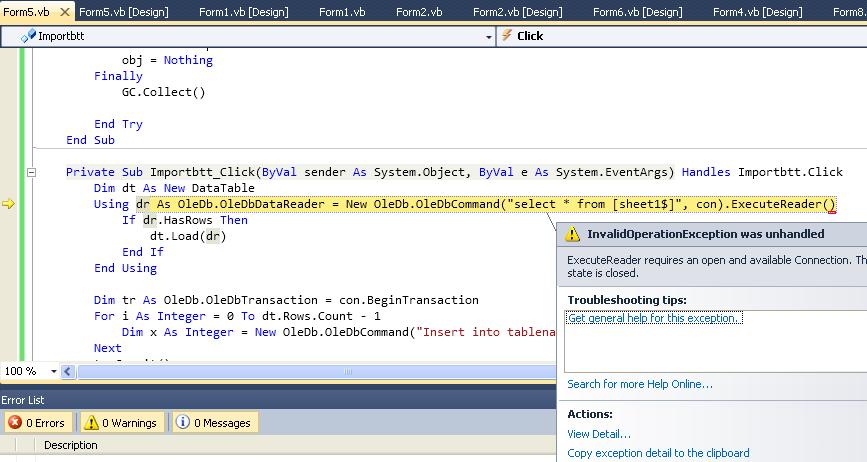Click 'Search for more Help Online' link

coord(639,384)
